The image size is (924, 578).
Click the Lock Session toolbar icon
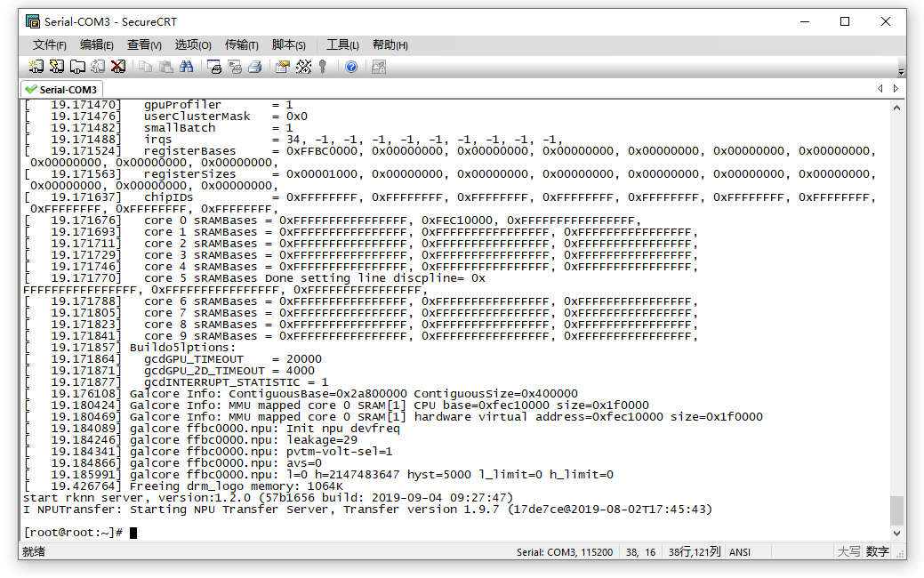(379, 67)
